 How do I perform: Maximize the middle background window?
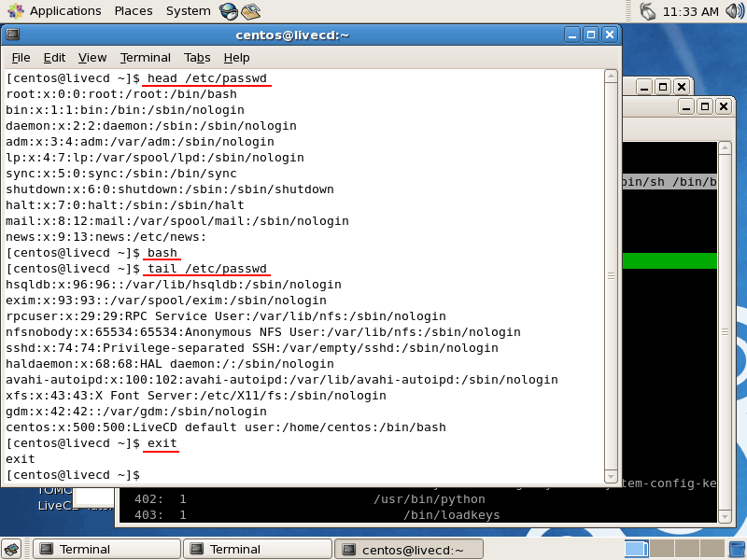coord(663,87)
